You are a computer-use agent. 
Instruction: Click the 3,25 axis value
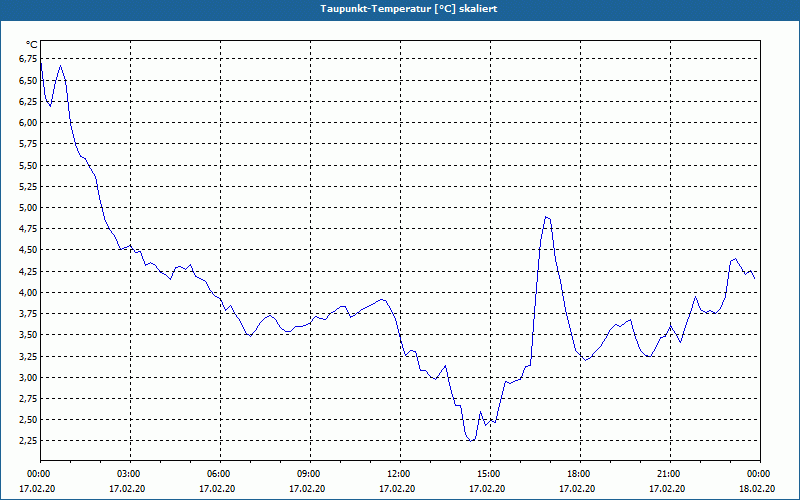tap(30, 356)
